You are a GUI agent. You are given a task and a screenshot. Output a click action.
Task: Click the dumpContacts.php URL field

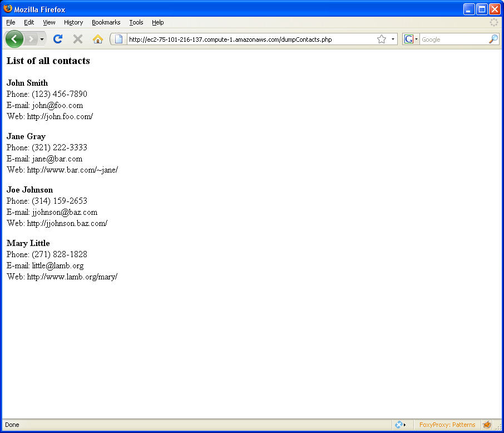[x=251, y=40]
